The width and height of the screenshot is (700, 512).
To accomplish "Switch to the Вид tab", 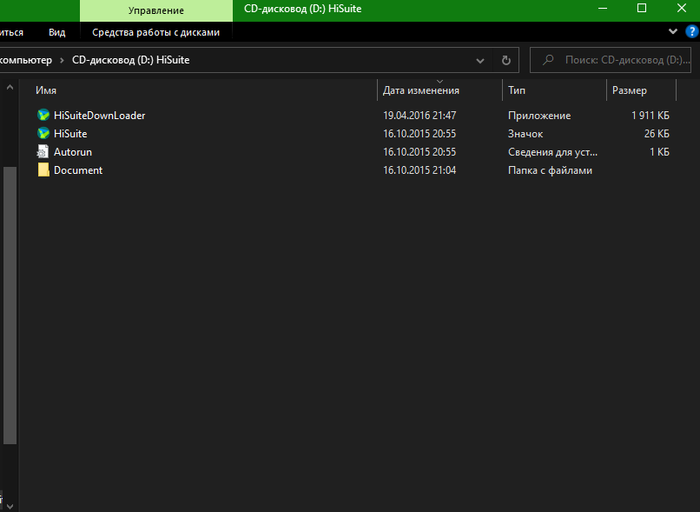I will tap(57, 32).
